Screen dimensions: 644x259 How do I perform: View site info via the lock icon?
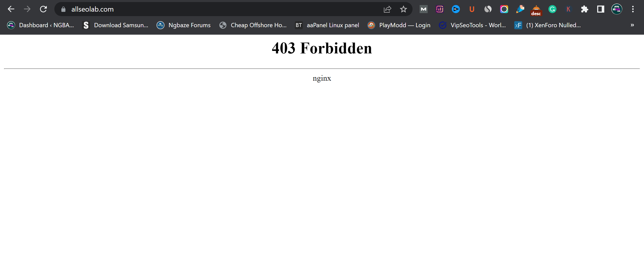[x=63, y=9]
